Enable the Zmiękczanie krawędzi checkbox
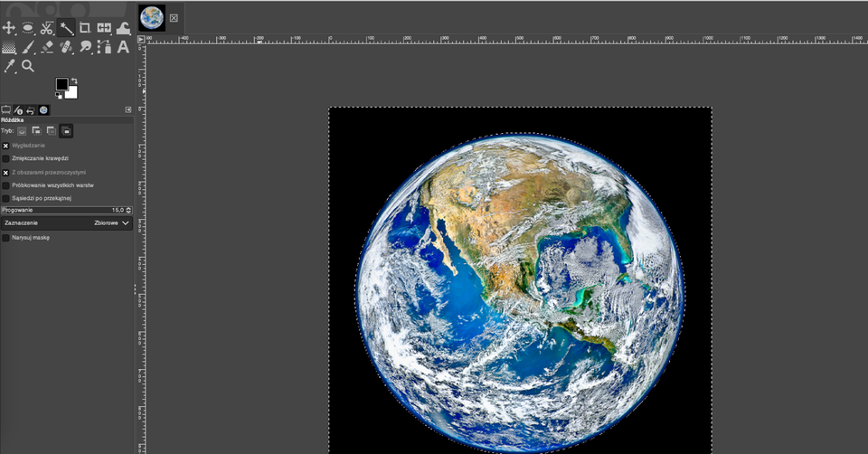 coord(5,158)
